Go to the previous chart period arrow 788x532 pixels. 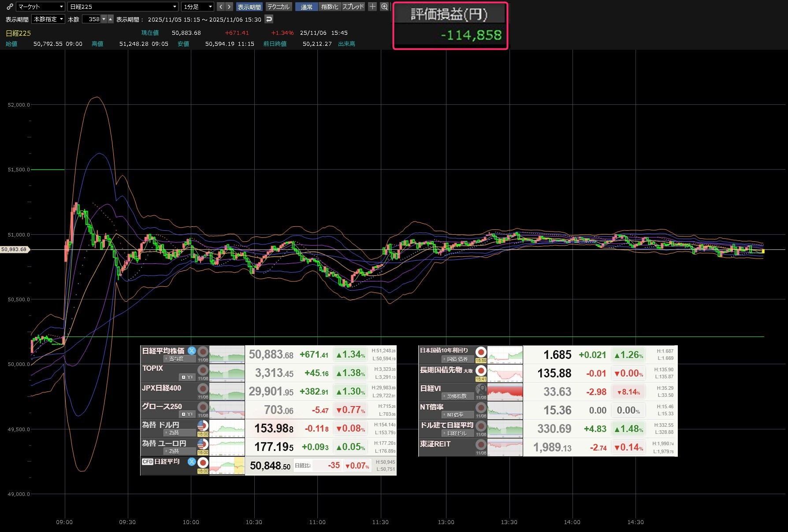(x=221, y=7)
